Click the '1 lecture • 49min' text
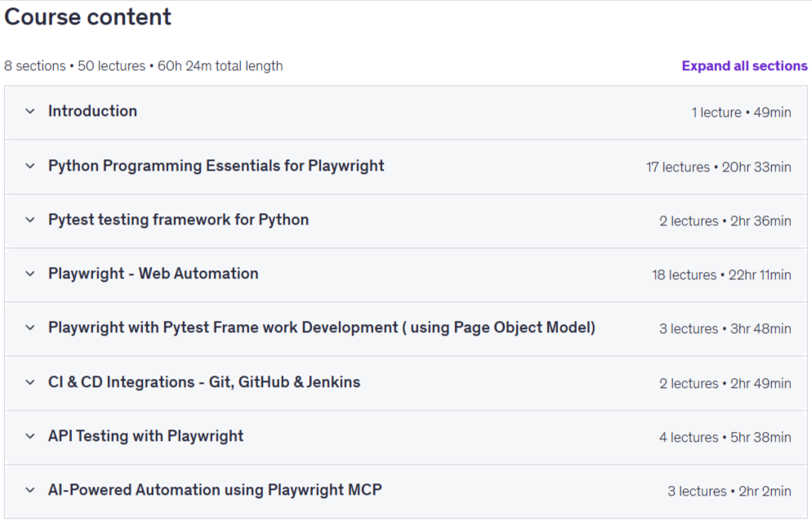Image resolution: width=812 pixels, height=525 pixels. (x=741, y=113)
